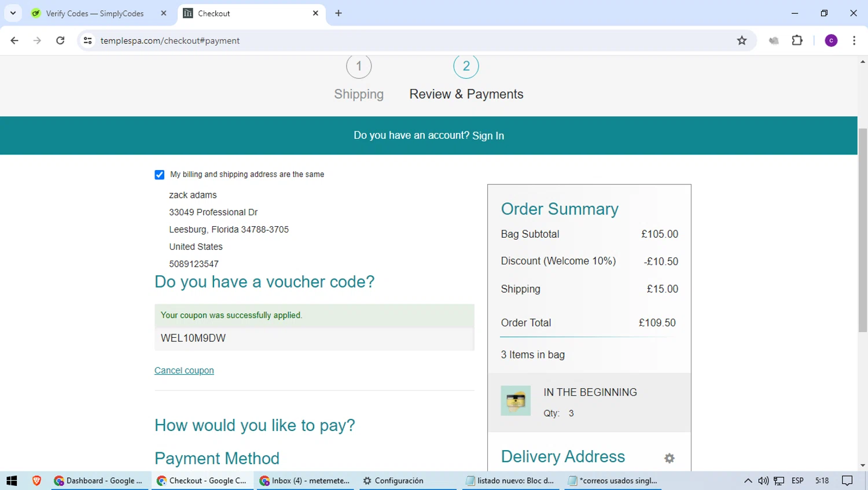Click the Shipping step label

click(359, 94)
